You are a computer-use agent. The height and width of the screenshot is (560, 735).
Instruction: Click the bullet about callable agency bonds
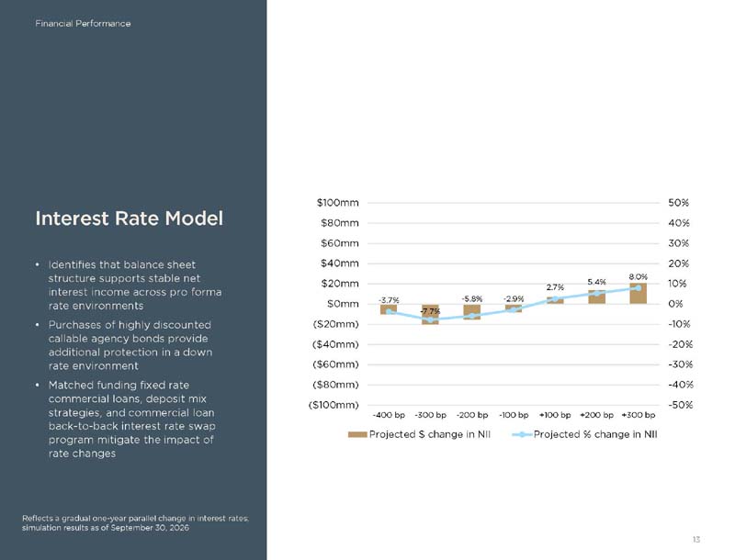pyautogui.click(x=130, y=345)
